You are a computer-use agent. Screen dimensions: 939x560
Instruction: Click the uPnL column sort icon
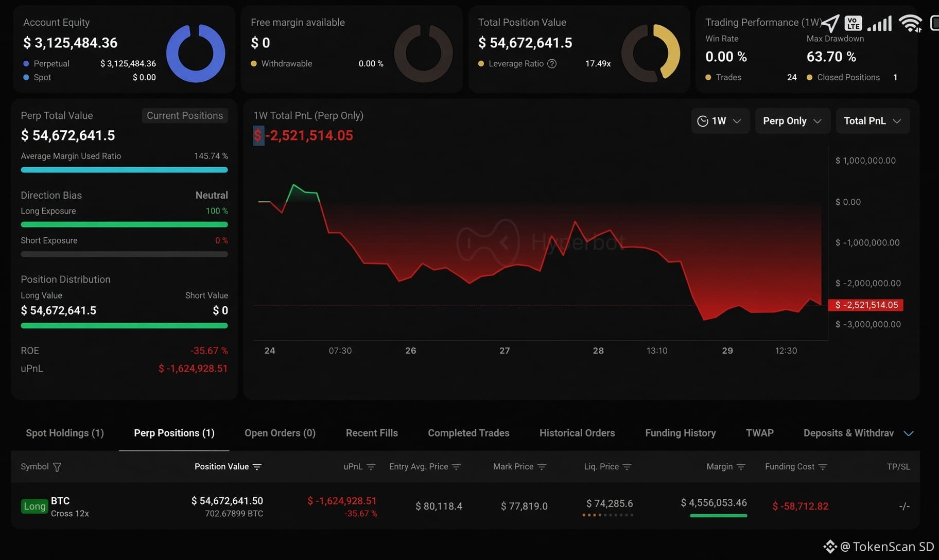point(371,467)
